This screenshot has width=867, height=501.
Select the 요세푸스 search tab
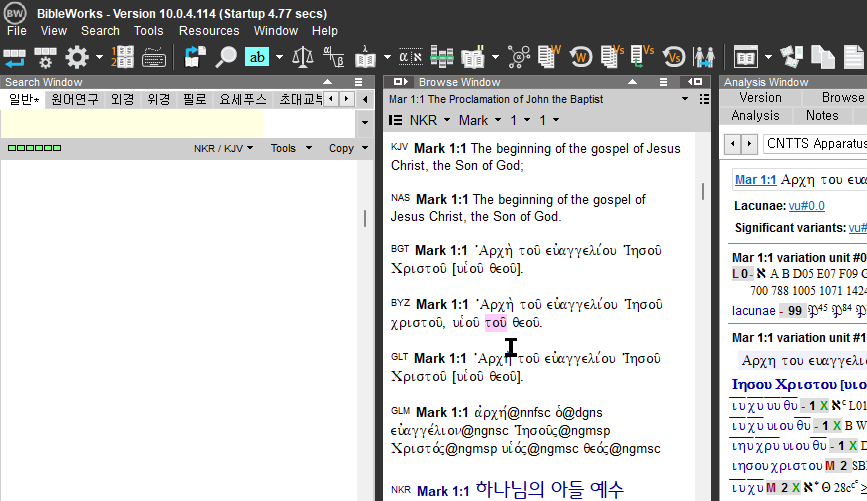243,100
